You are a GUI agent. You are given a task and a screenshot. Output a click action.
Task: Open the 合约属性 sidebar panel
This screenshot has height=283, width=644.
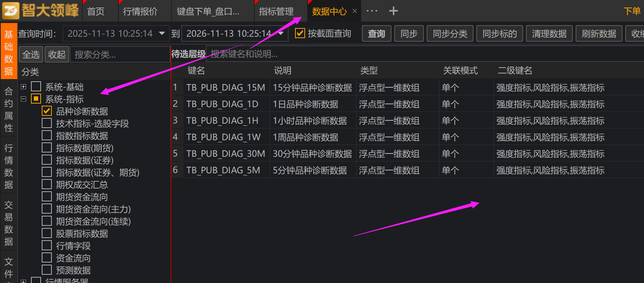(9, 109)
